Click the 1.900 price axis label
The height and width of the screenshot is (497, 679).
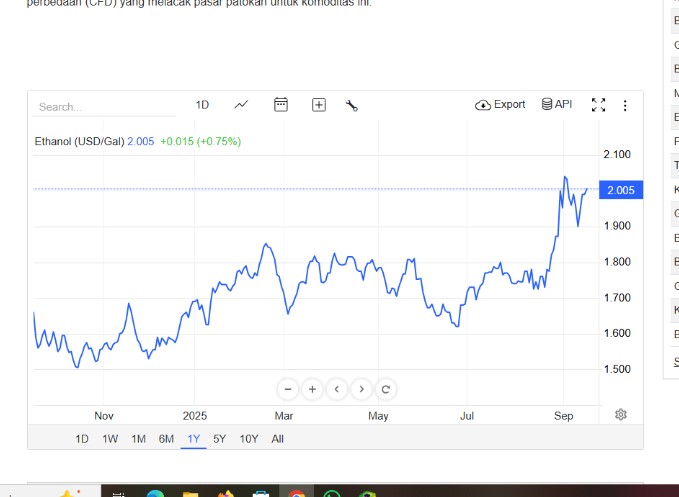(x=617, y=226)
